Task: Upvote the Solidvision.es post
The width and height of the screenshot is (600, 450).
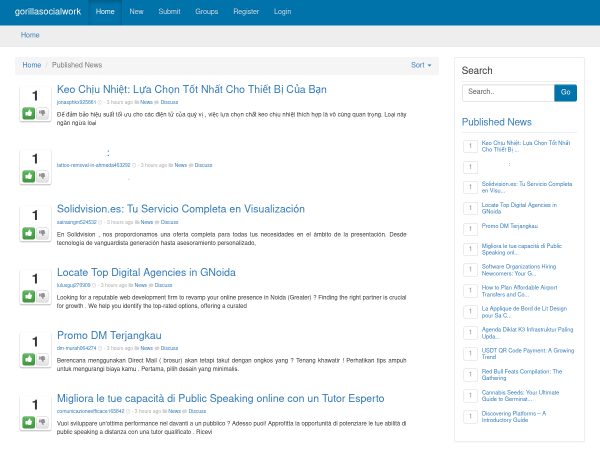Action: tap(29, 233)
